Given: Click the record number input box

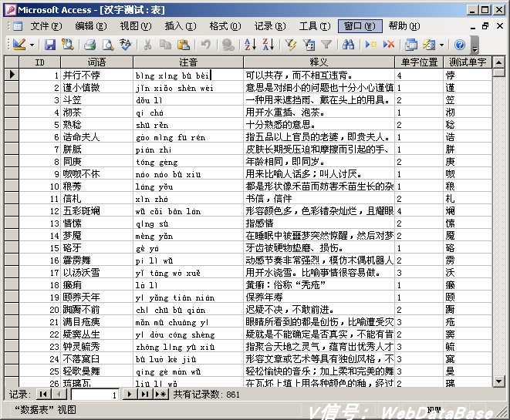Looking at the screenshot, I should (95, 395).
